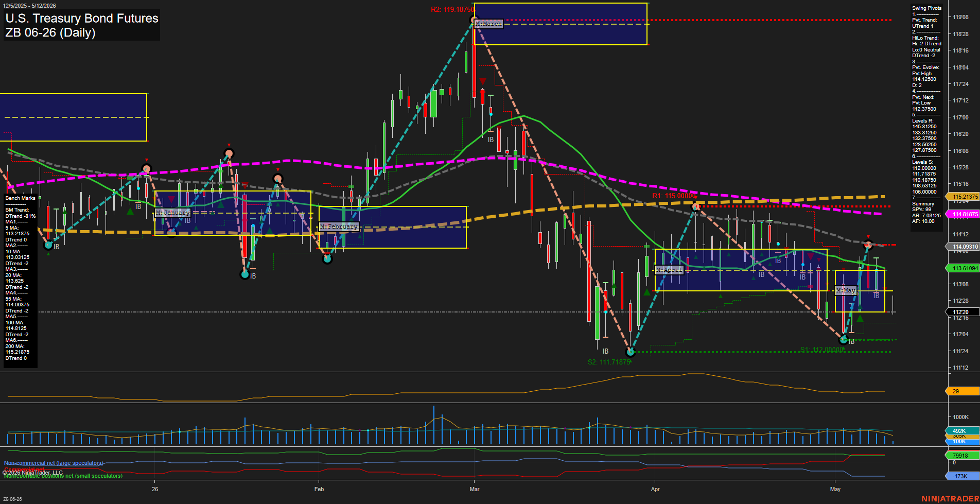
Task: Click the S2: 111.71875 support label
Action: (x=609, y=362)
